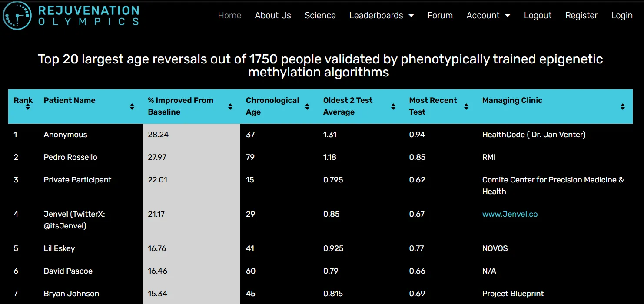The width and height of the screenshot is (644, 304).
Task: Select patient name Bryan Johnson
Action: pyautogui.click(x=71, y=294)
